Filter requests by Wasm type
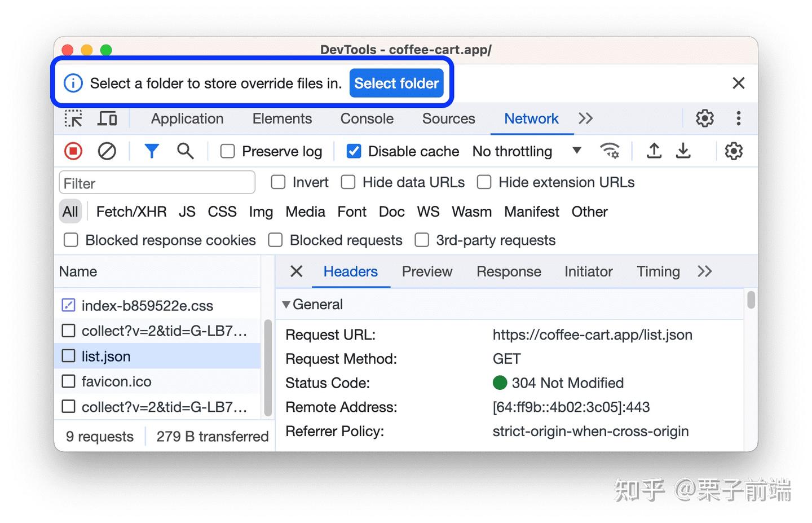Viewport: 812px width, 523px height. 471,212
